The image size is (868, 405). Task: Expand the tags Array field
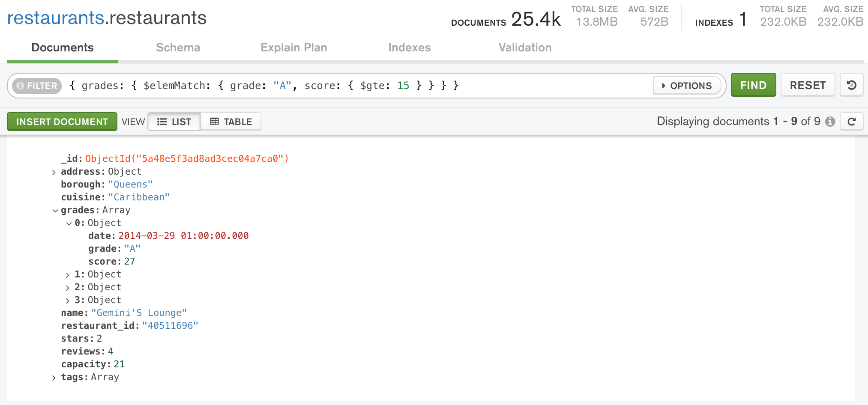54,378
